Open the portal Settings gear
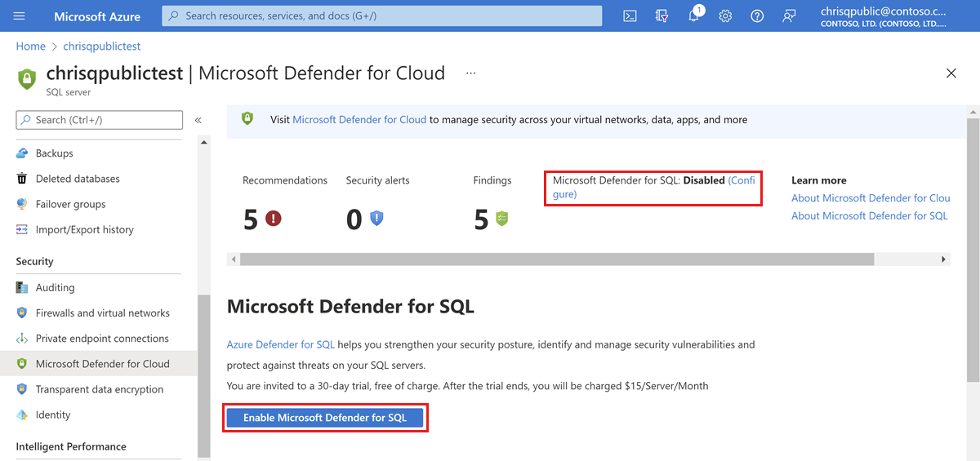The image size is (980, 461). coord(725,16)
